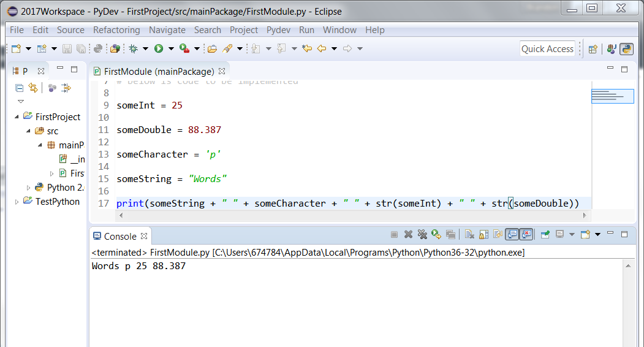Select the FirstModule (mainPackage) editor tab

(x=159, y=72)
